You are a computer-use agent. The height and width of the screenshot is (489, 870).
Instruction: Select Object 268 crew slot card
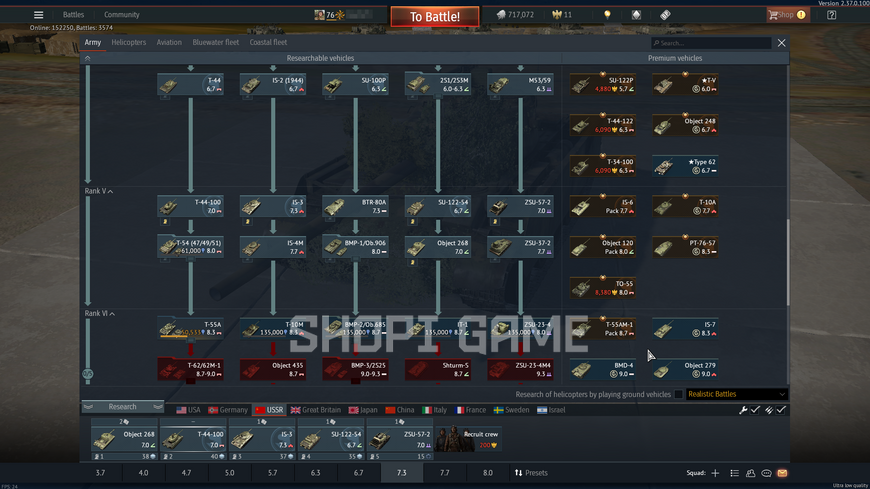[x=124, y=439]
